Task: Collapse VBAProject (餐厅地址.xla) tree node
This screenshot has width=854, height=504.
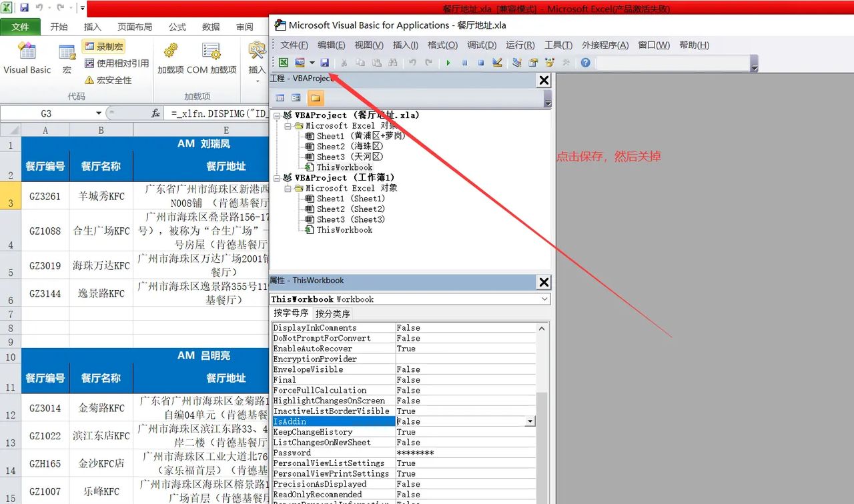Action: click(x=277, y=115)
